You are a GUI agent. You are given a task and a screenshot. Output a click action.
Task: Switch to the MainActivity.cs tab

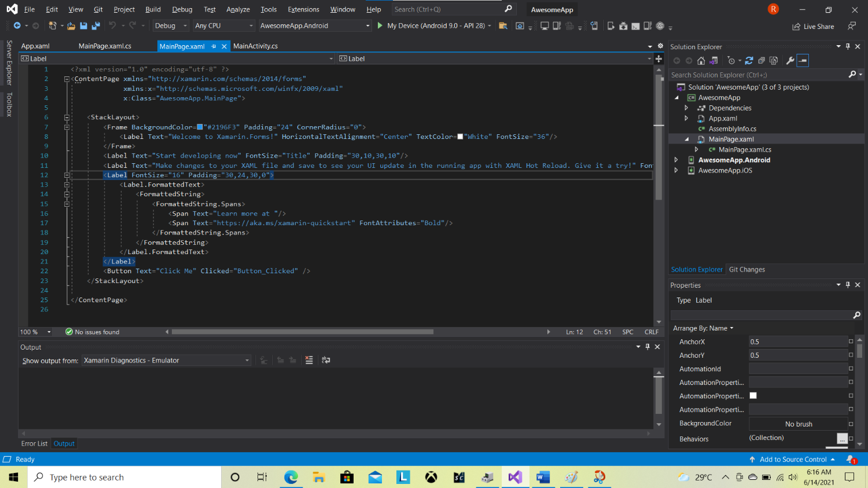255,46
